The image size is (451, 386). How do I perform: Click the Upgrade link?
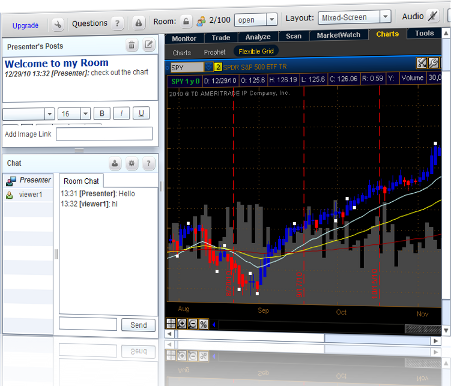pos(25,26)
